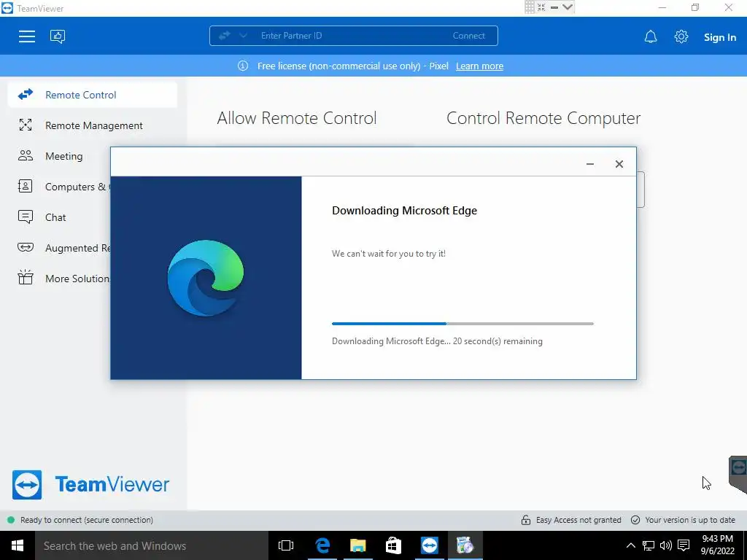Open the TeamViewer hamburger menu
This screenshot has height=560, width=747.
27,36
